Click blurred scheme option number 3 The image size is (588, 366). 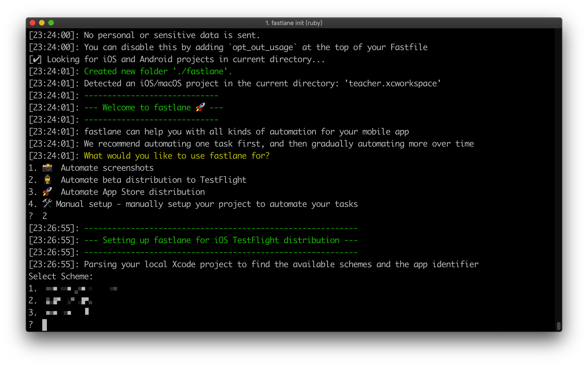pyautogui.click(x=67, y=312)
